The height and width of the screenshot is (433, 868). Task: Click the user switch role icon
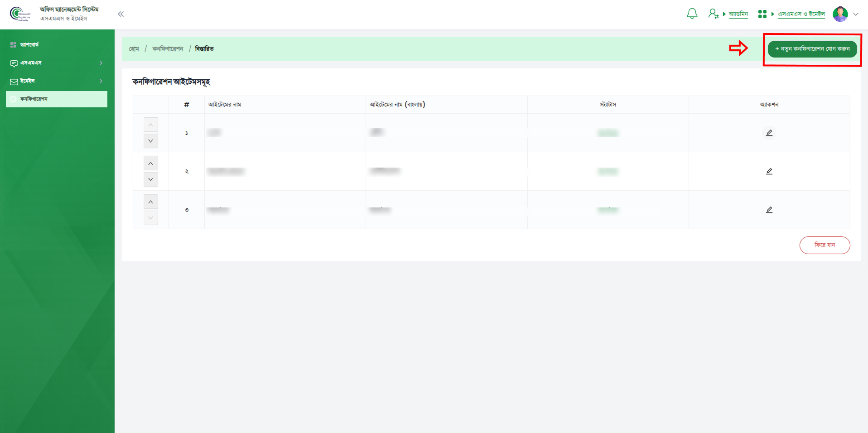[713, 14]
